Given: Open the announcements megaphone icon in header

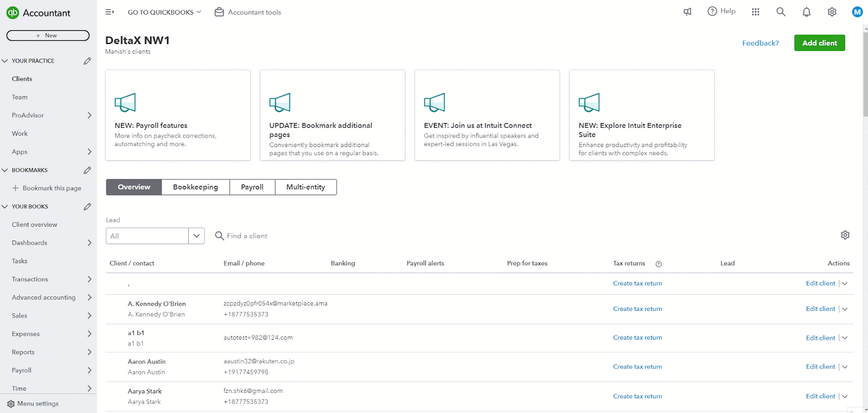Looking at the screenshot, I should tap(687, 12).
